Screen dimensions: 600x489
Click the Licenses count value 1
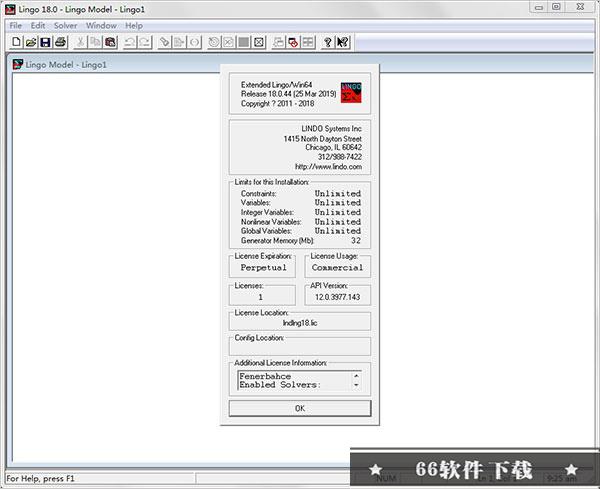(x=261, y=297)
